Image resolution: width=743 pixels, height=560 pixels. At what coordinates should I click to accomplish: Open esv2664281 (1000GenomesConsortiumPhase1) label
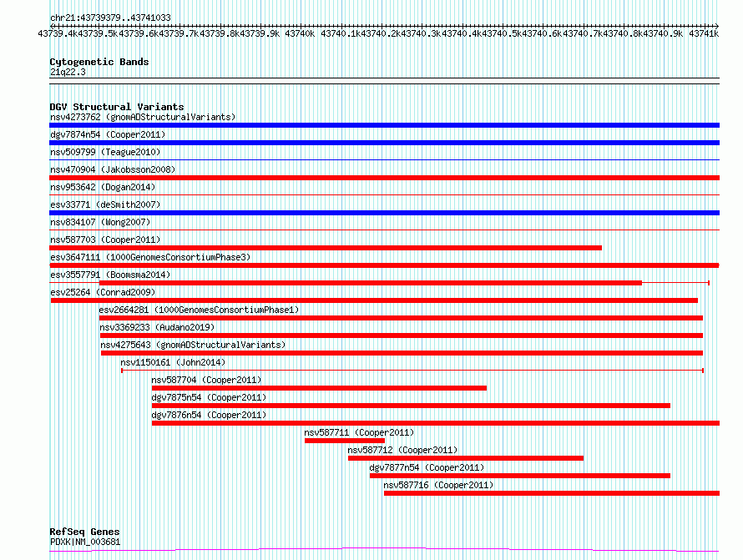199,310
